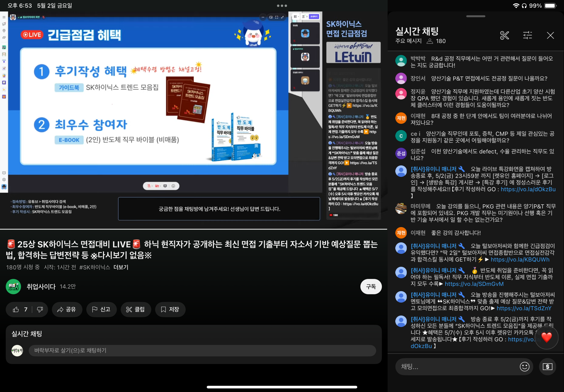Open the https://vo.la/SDmGvM link
Image resolution: width=564 pixels, height=392 pixels.
(474, 284)
